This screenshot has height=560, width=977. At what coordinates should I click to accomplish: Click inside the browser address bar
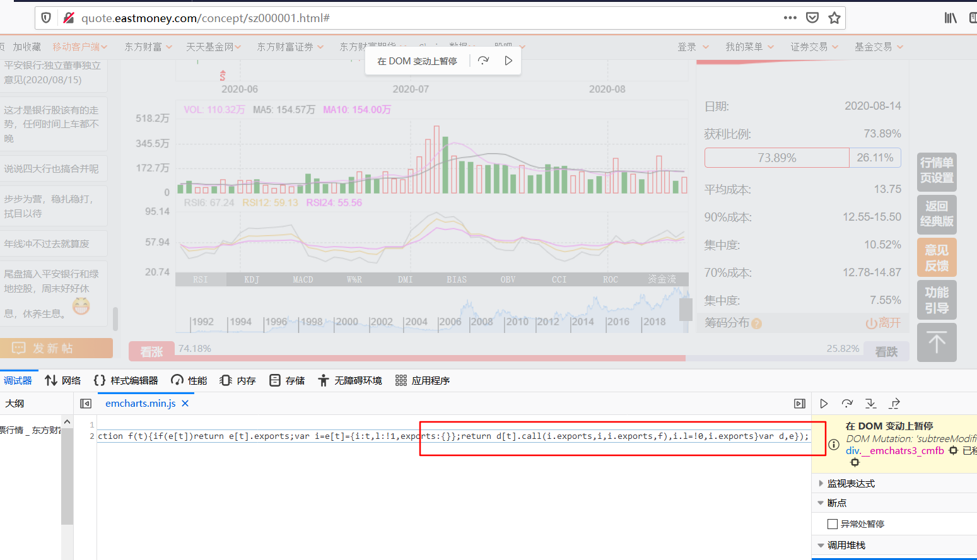(378, 19)
